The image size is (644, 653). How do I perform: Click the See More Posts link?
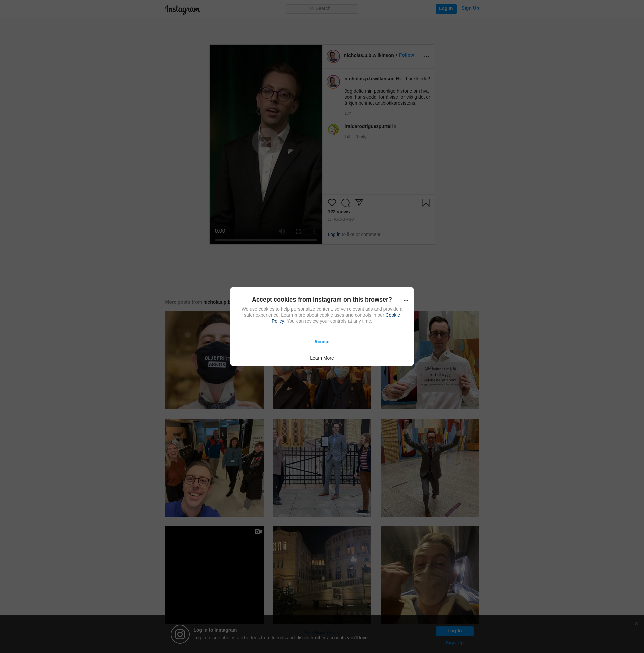pos(321,633)
